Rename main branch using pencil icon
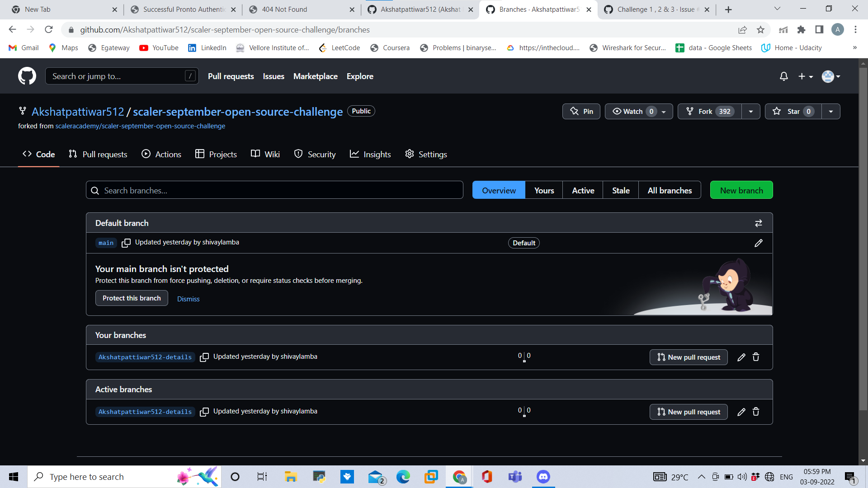The image size is (868, 488). coord(759,243)
